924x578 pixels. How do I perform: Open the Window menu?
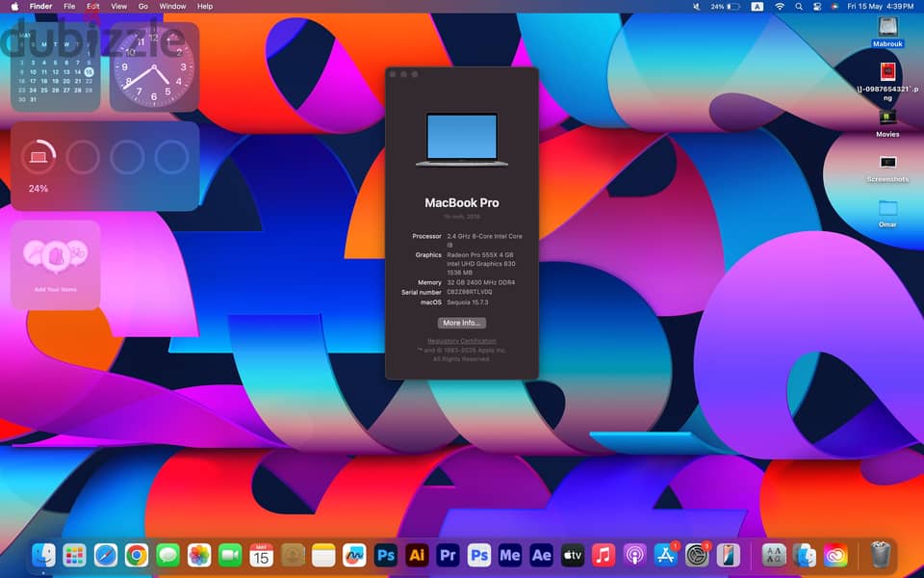pyautogui.click(x=172, y=7)
